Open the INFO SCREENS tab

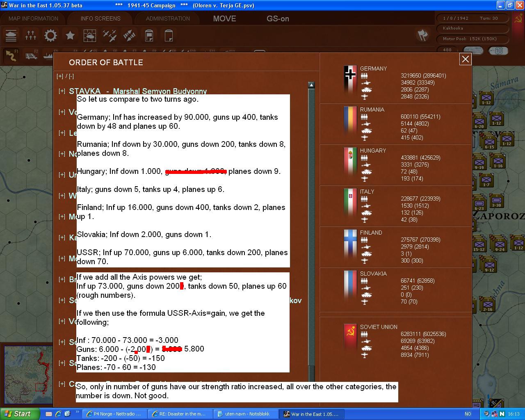coord(100,18)
